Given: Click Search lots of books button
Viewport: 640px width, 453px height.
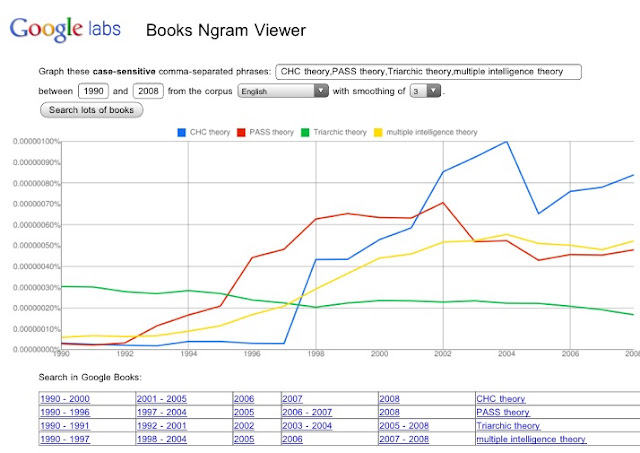Looking at the screenshot, I should tap(91, 110).
